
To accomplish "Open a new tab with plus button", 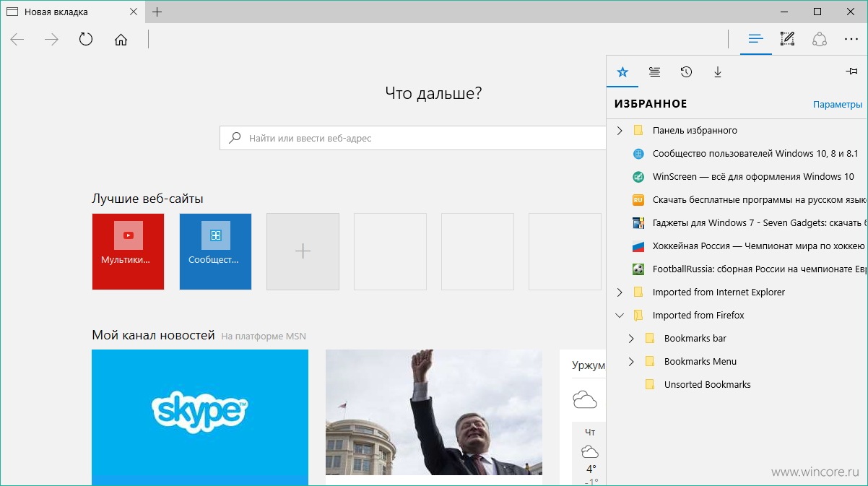I will click(157, 12).
